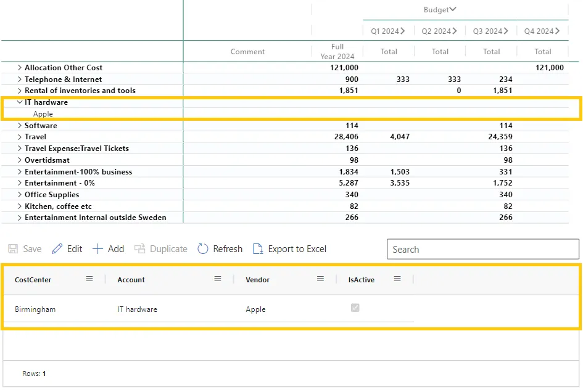The height and width of the screenshot is (392, 583).
Task: Select the IT hardware account cell in lower table
Action: [x=137, y=309]
